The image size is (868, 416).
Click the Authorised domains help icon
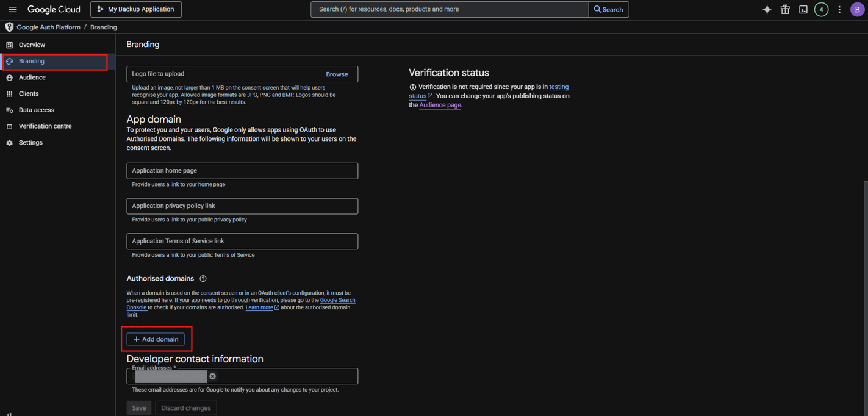203,279
